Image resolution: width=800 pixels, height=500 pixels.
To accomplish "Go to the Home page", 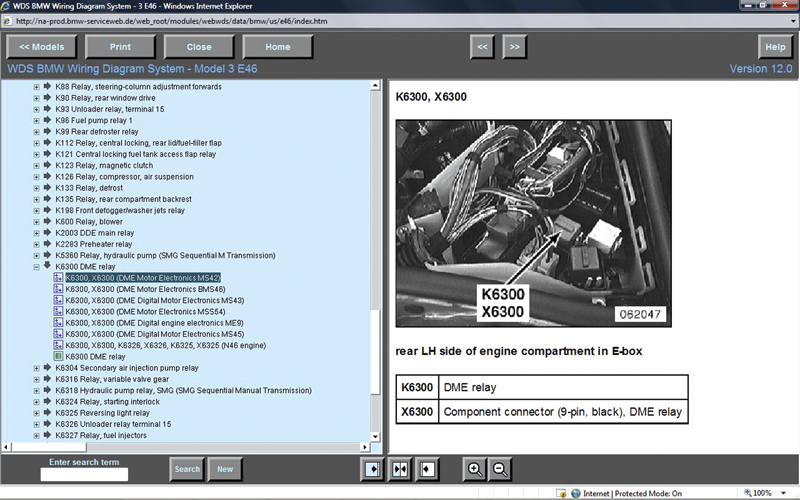I will 278,47.
